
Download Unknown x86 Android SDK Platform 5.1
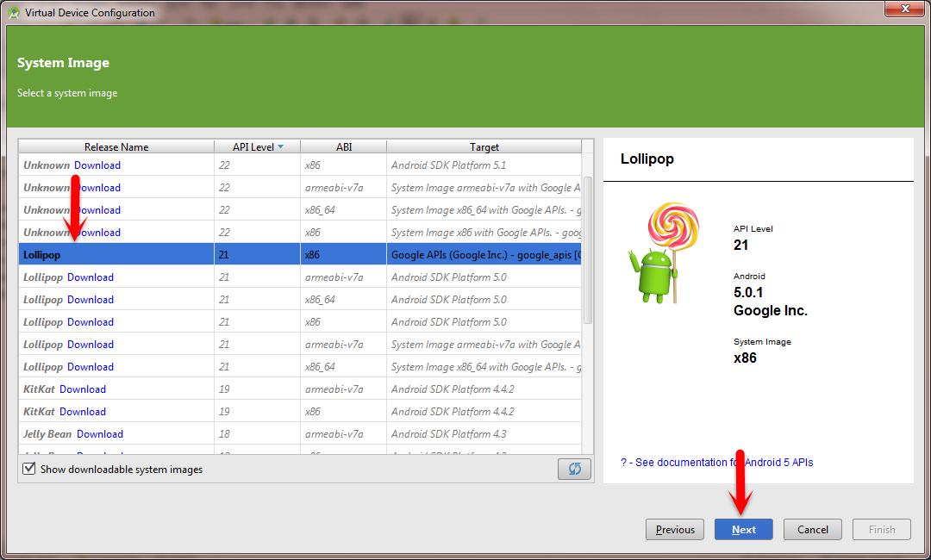97,165
